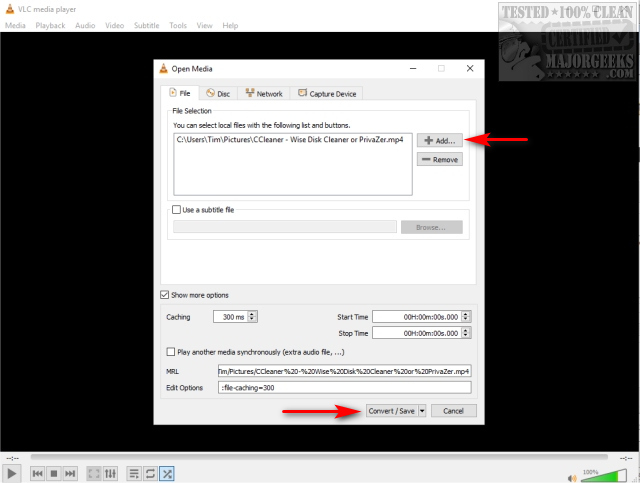The width and height of the screenshot is (640, 483).
Task: Select the CCleaner mp4 file entry
Action: [290, 140]
